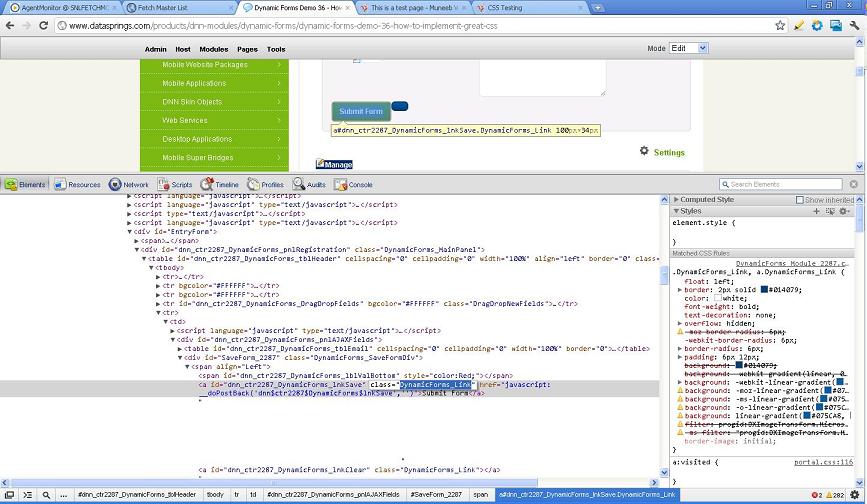Open the Web Services sidebar link
The height and width of the screenshot is (504, 867).
185,120
